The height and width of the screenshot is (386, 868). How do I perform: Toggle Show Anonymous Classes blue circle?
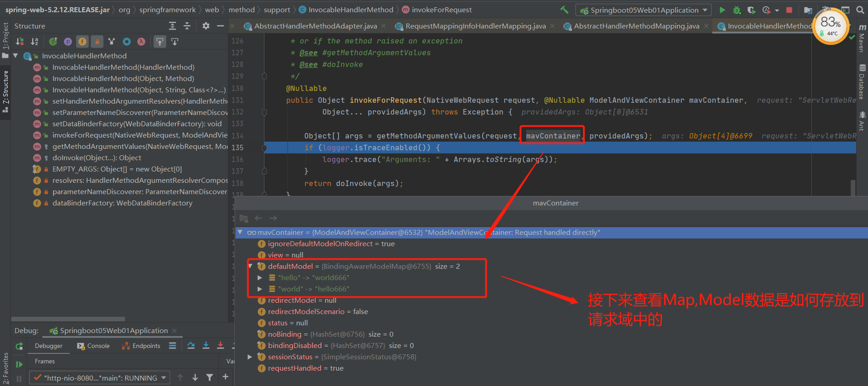(x=127, y=42)
